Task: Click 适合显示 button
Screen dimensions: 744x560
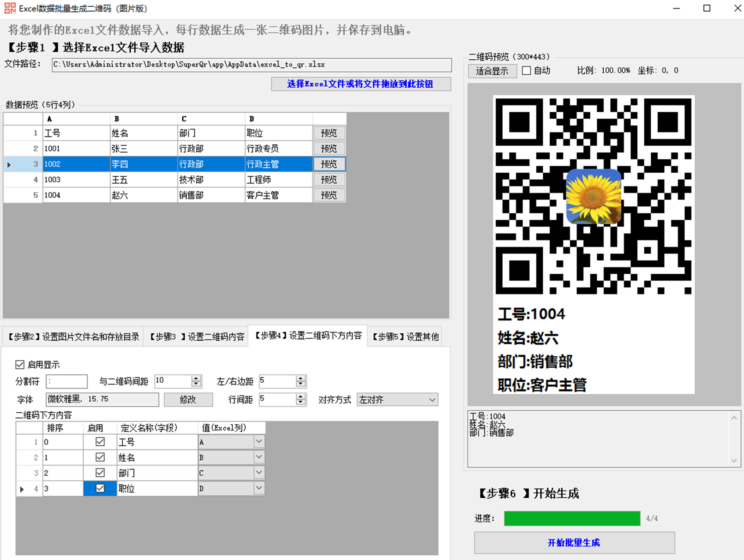Action: tap(492, 71)
